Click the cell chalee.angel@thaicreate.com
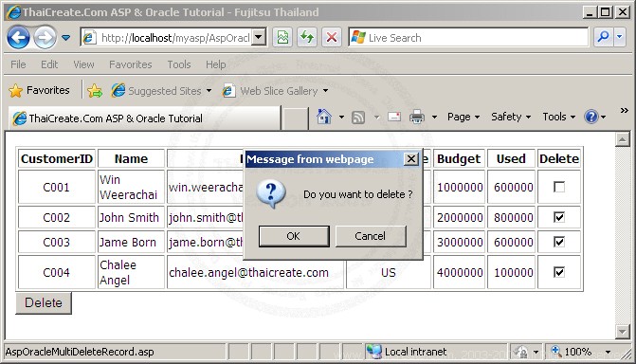636x364 pixels. click(255, 272)
